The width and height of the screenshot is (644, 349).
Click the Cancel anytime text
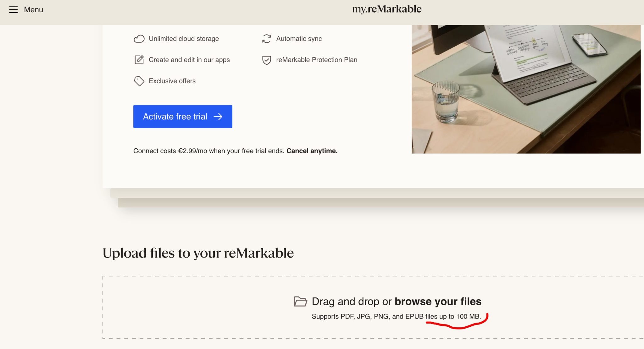(x=311, y=151)
